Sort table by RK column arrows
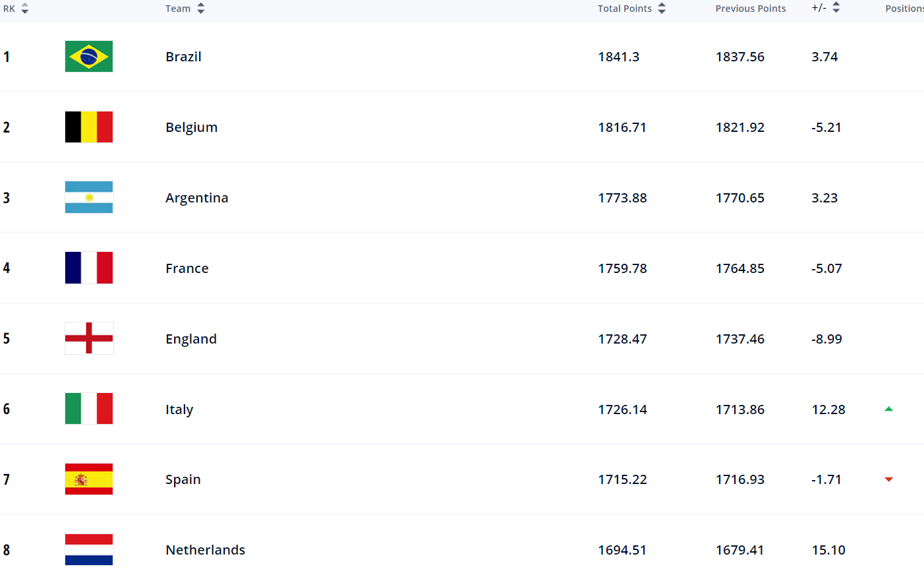 coord(25,9)
